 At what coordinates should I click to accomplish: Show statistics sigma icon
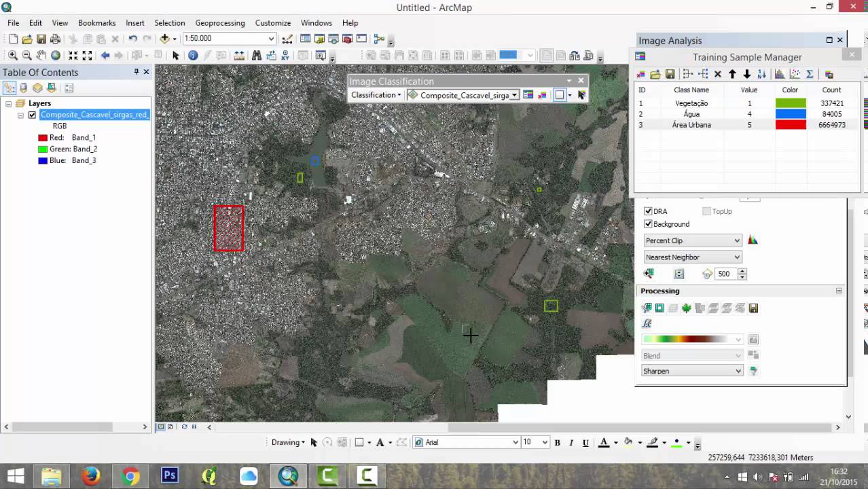pos(810,74)
